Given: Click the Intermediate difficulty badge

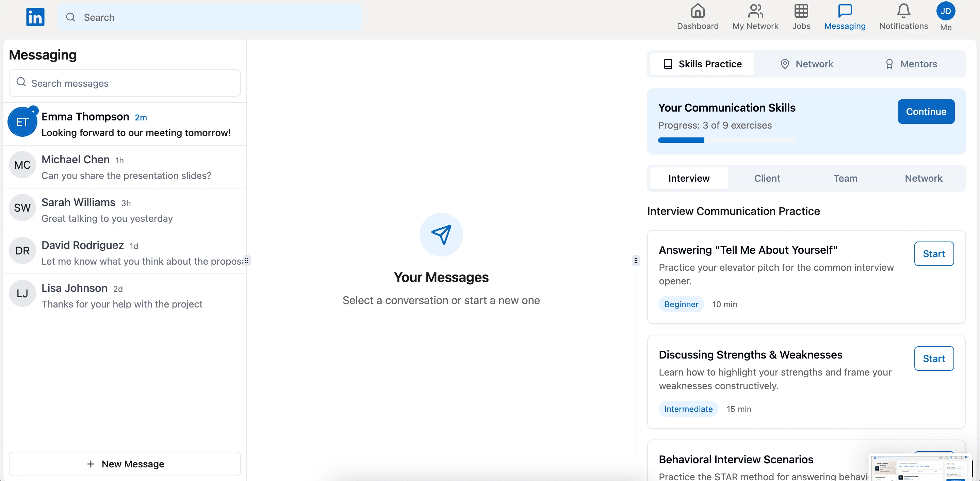Looking at the screenshot, I should coord(688,409).
